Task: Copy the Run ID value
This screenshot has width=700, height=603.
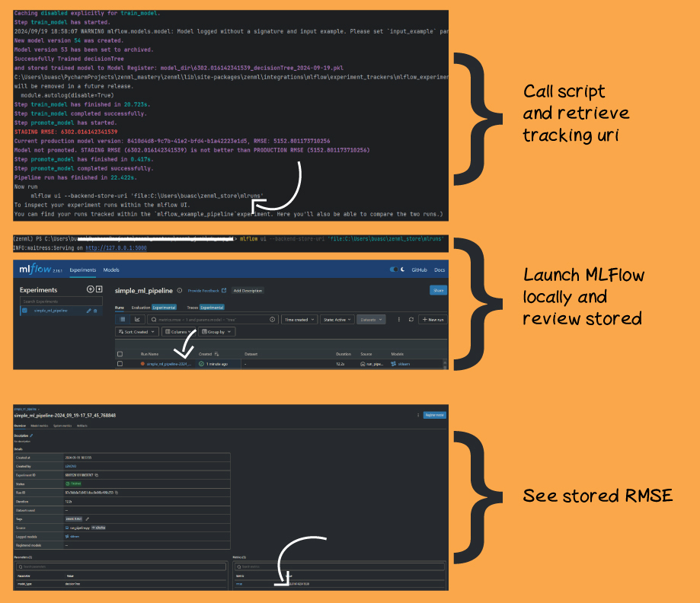Action: tap(117, 493)
